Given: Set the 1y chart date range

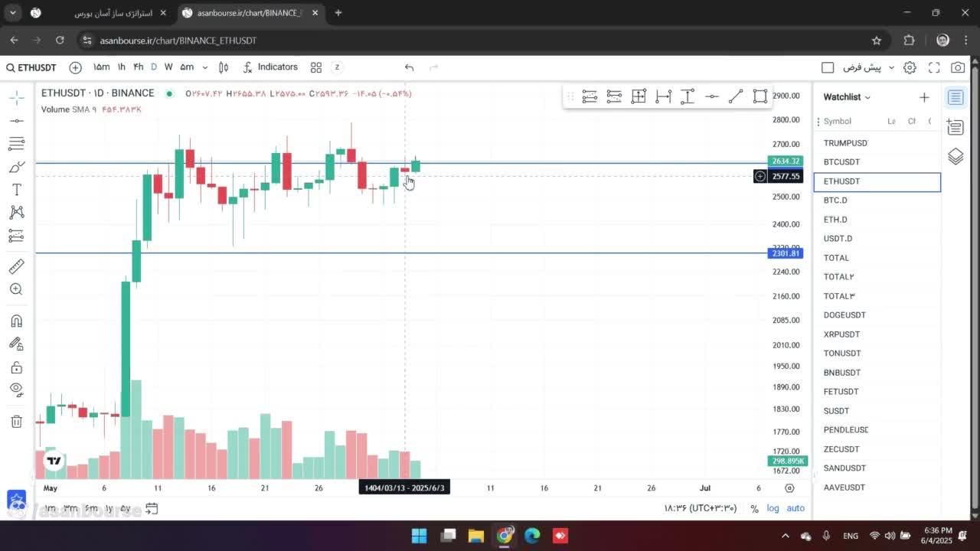Looking at the screenshot, I should (x=109, y=508).
